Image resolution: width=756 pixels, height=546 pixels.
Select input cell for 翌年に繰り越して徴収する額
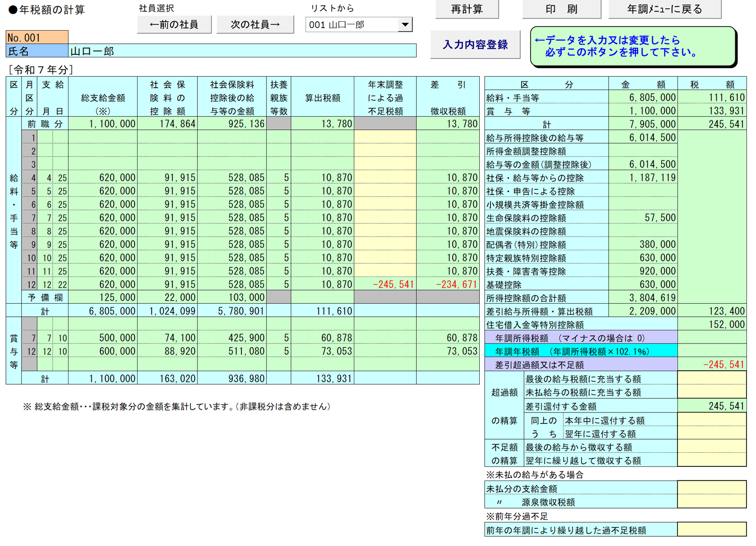pyautogui.click(x=712, y=460)
